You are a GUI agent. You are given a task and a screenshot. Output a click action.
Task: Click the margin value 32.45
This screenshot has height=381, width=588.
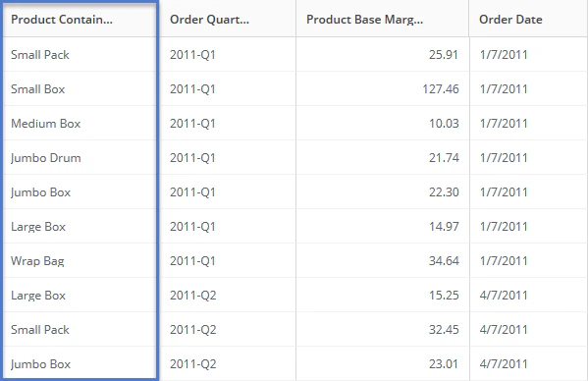444,330
